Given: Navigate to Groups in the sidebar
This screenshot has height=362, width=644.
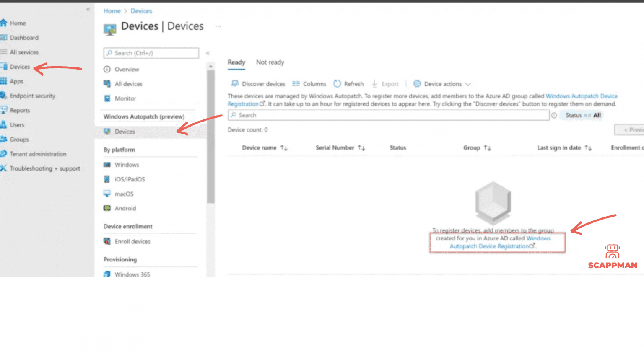Looking at the screenshot, I should 18,139.
